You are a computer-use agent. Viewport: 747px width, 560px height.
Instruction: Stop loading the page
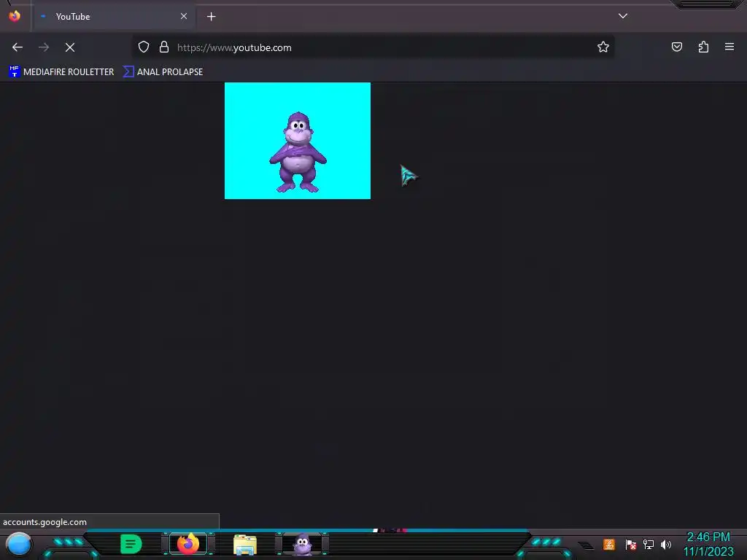click(x=70, y=47)
